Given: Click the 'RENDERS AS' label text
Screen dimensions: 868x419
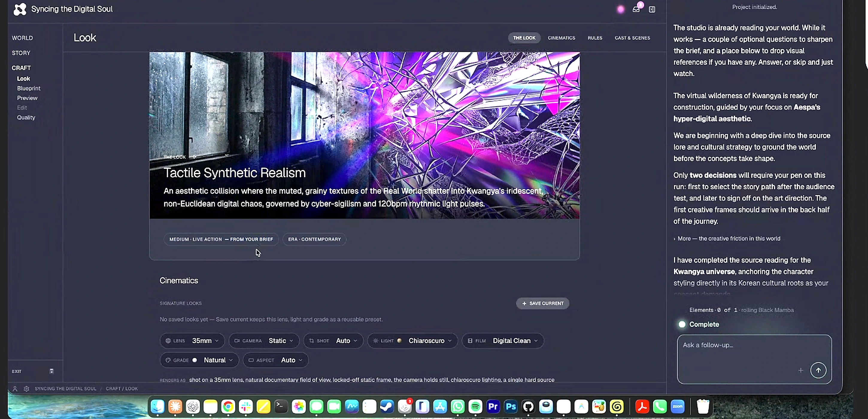Looking at the screenshot, I should pyautogui.click(x=172, y=380).
